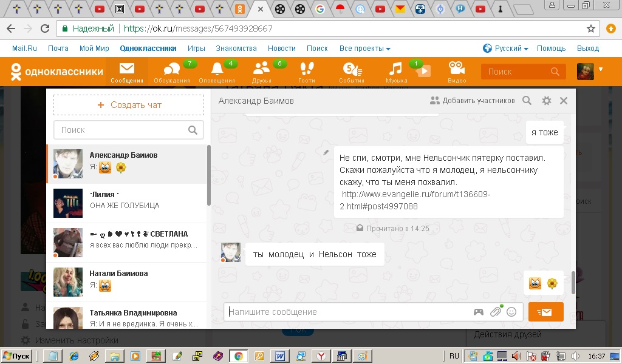This screenshot has height=364, width=622.
Task: Open the emoji smiley picker
Action: click(x=511, y=312)
